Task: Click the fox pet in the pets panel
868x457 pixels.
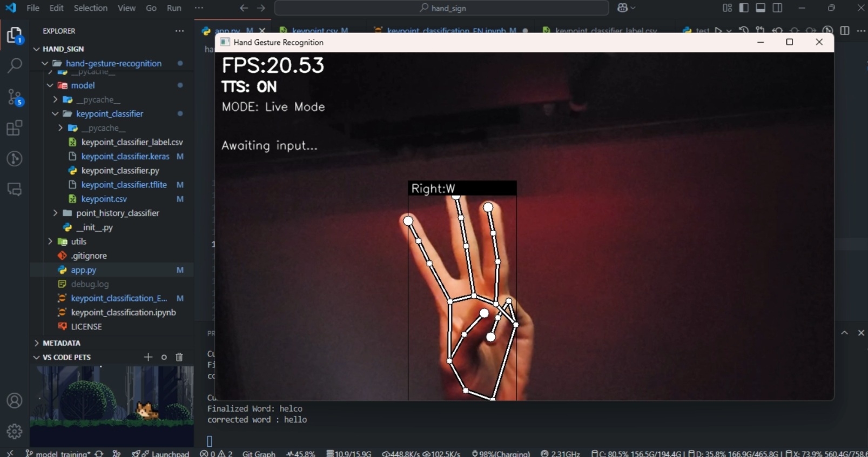Action: pos(146,411)
